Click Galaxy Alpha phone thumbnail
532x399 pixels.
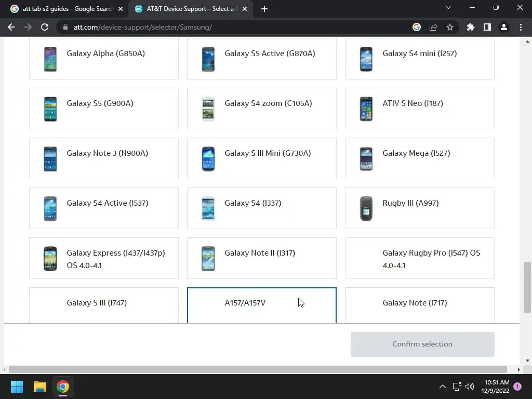point(50,59)
